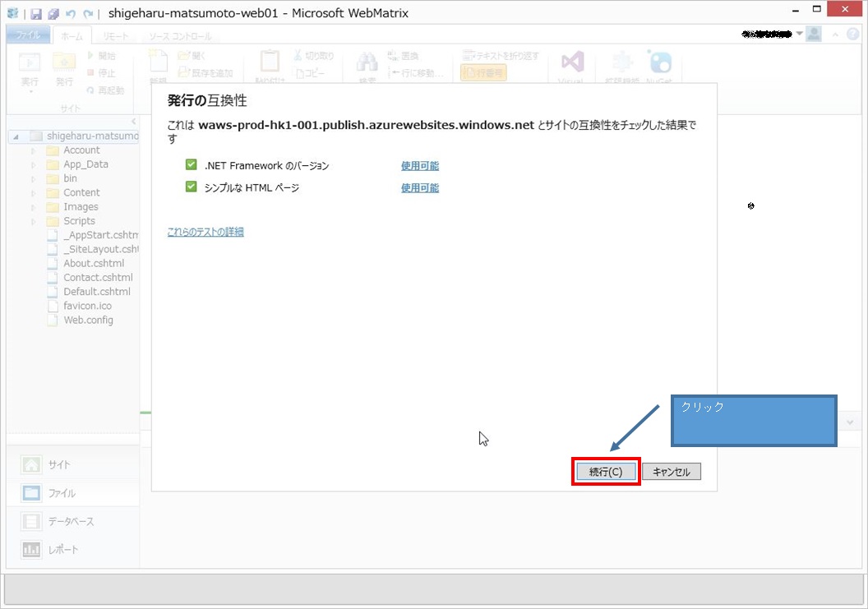This screenshot has height=609, width=868.
Task: Open the 使用可能 link for simple HTML page
Action: (x=419, y=187)
